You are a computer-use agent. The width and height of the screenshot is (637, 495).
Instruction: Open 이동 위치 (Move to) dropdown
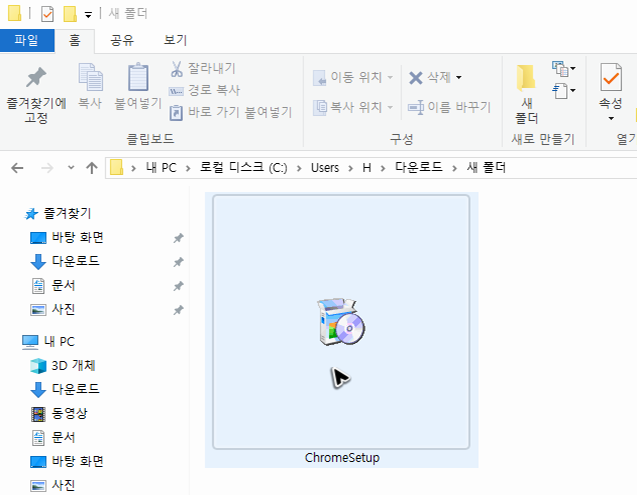[x=353, y=77]
